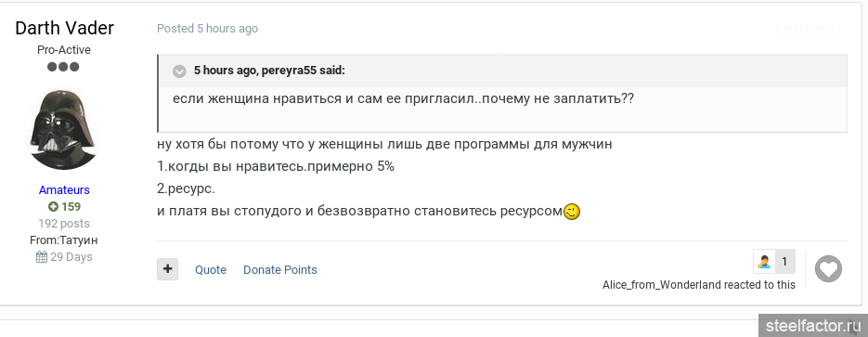Viewport: 868px width, 337px height.
Task: Click the Quote link
Action: (211, 270)
